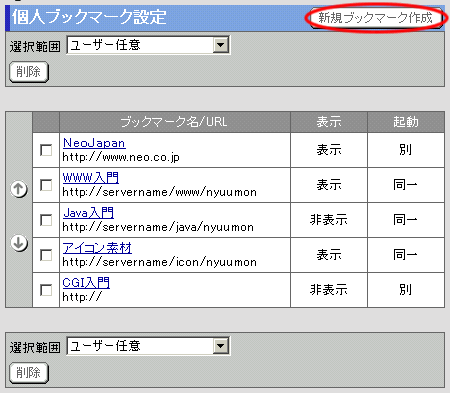Click the move-up arrow icon

[19, 189]
